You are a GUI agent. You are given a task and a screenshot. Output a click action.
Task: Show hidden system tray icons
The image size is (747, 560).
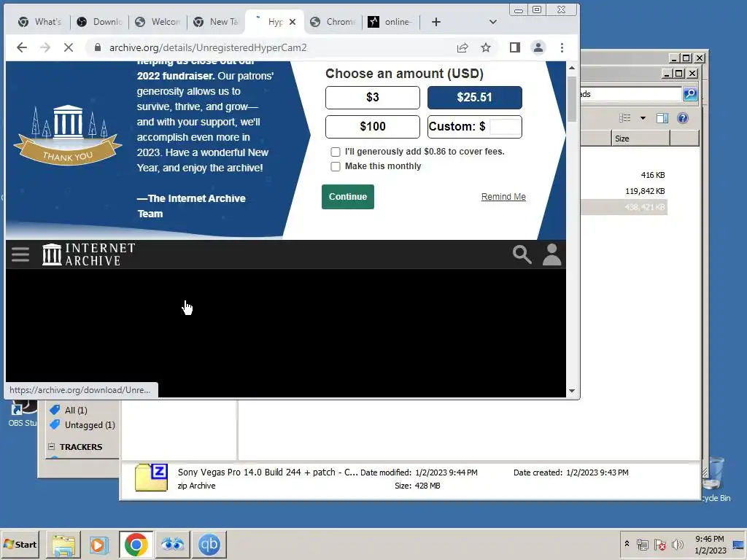click(627, 544)
